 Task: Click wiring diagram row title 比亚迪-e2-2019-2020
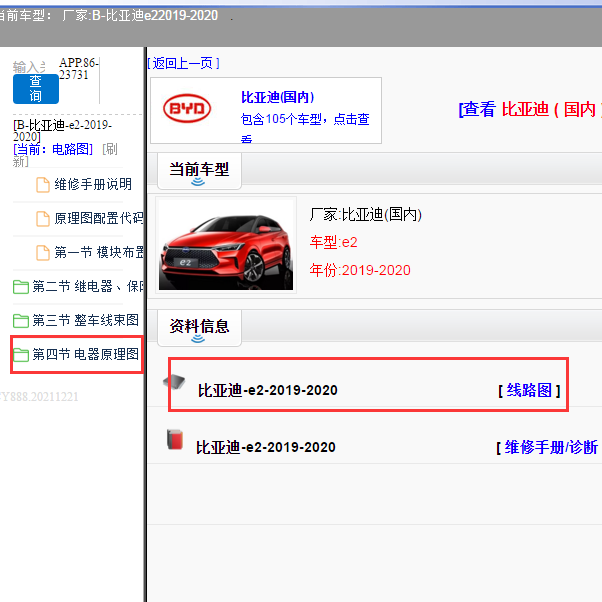point(268,390)
